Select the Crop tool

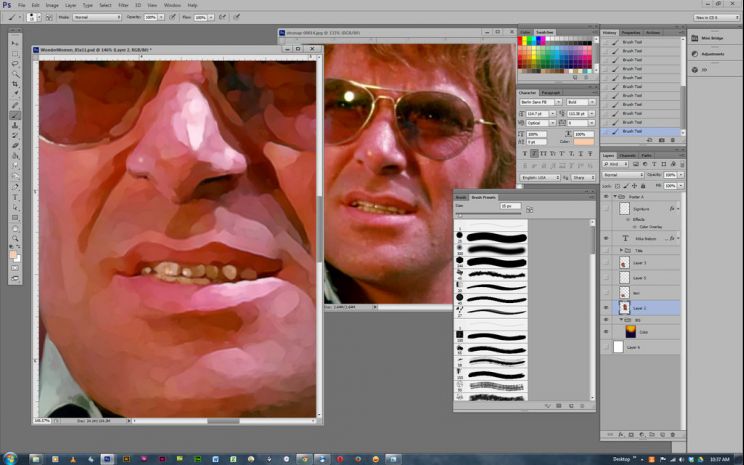(15, 84)
